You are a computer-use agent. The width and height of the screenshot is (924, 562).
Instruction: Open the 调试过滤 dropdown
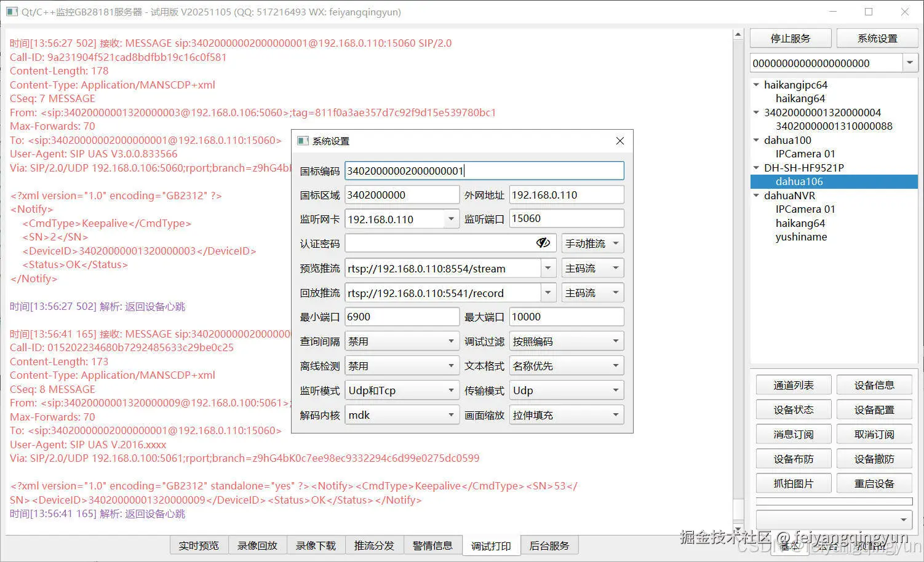(x=567, y=341)
